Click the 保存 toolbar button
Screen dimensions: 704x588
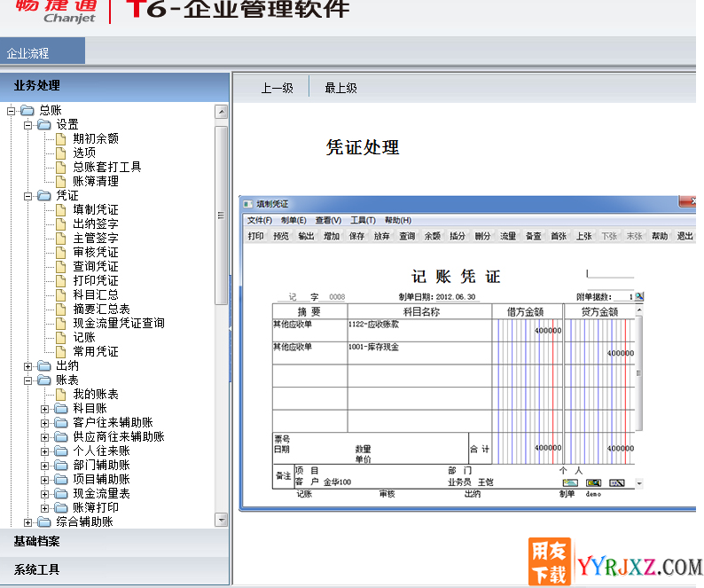tap(357, 236)
